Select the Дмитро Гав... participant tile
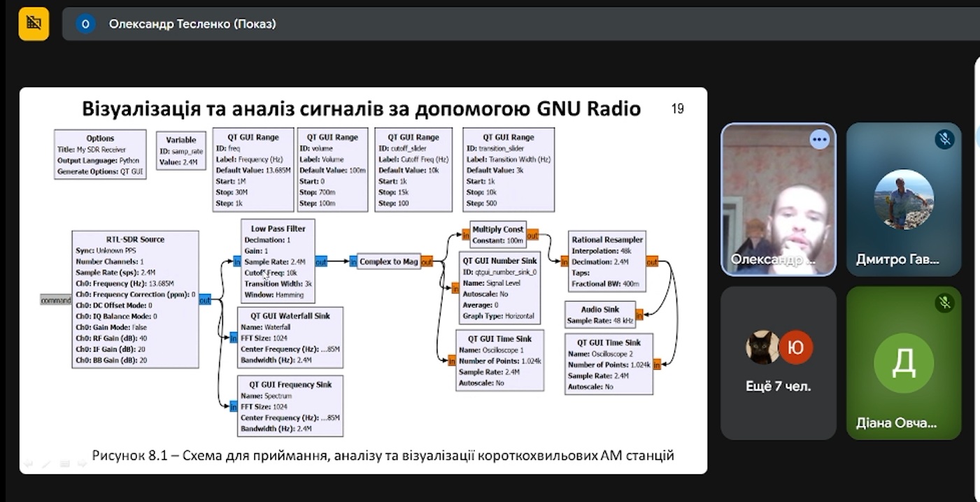 pos(904,199)
